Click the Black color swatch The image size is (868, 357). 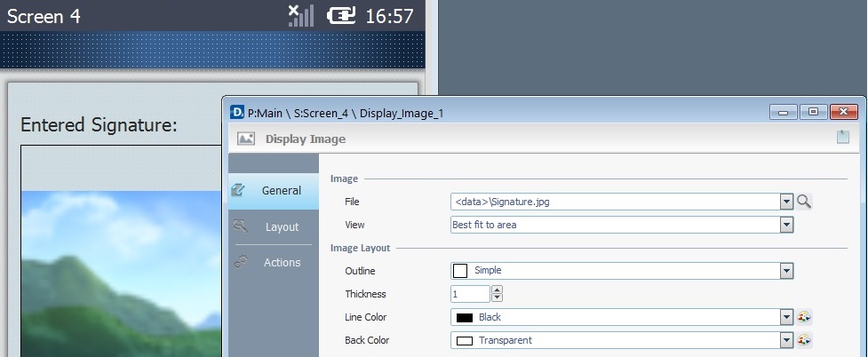click(465, 318)
